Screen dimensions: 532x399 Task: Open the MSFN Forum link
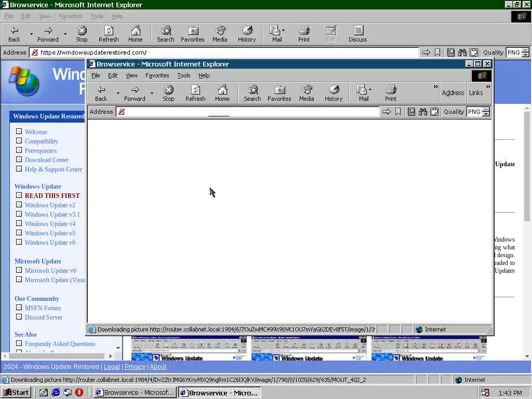(x=43, y=308)
